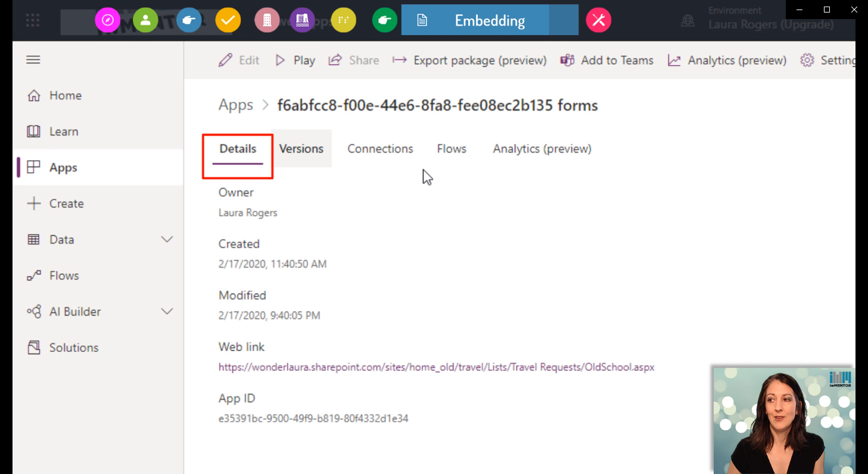Click the purple building-with-waves icon
The height and width of the screenshot is (474, 868).
pyautogui.click(x=302, y=21)
